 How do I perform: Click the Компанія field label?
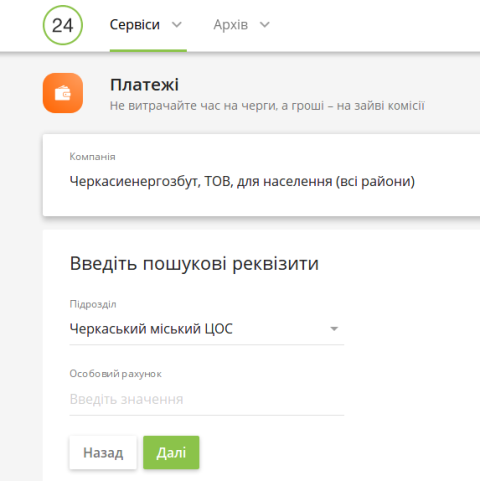pyautogui.click(x=92, y=157)
